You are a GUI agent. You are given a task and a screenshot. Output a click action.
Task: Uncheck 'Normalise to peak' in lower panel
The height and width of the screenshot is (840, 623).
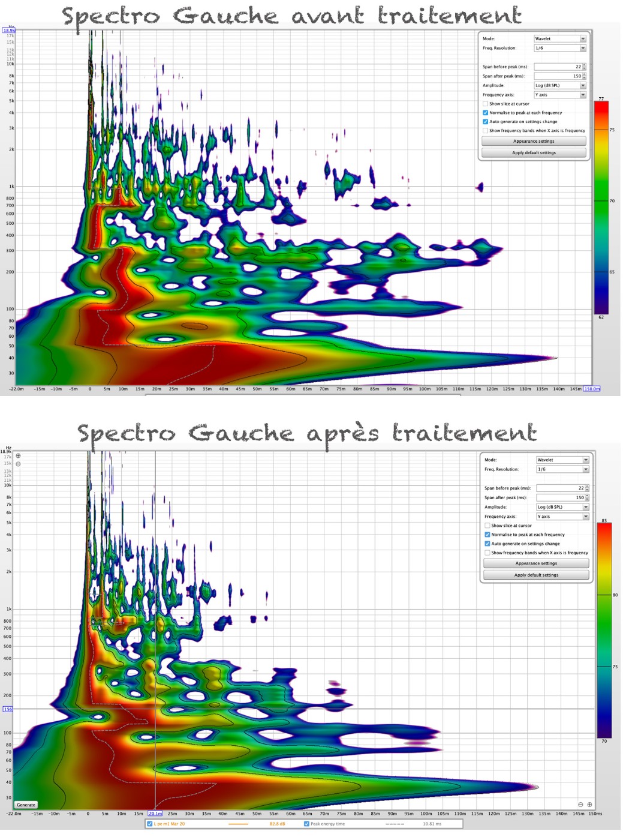click(x=487, y=535)
